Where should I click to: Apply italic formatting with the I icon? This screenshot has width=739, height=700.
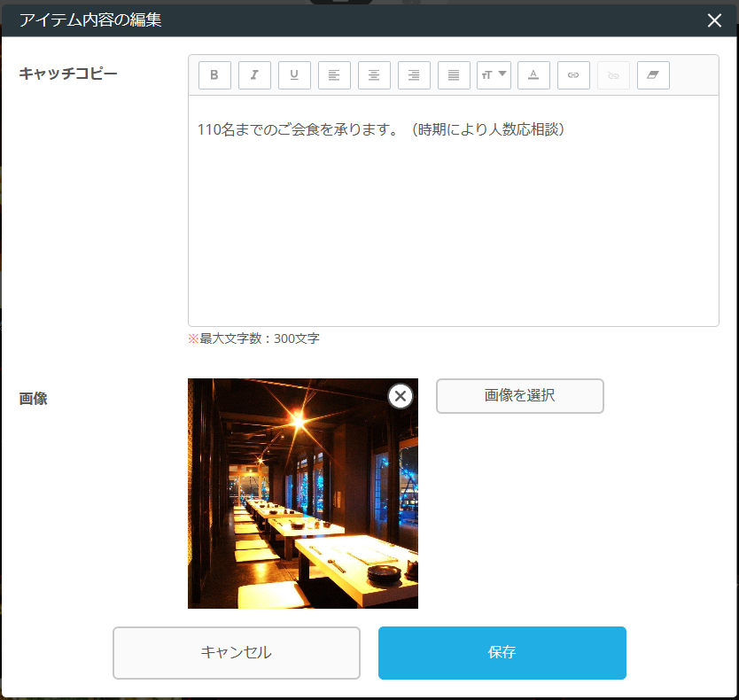click(254, 74)
